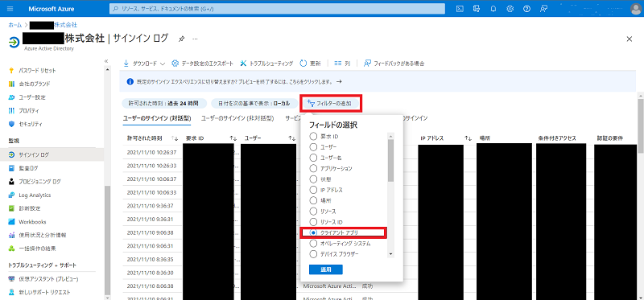Click the 一括操作の結果 icon
Screen dimensions: 644x300
pyautogui.click(x=11, y=249)
